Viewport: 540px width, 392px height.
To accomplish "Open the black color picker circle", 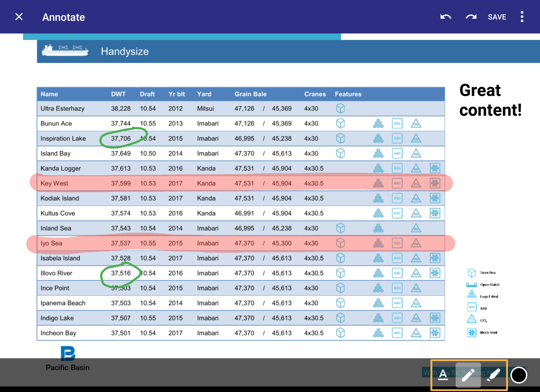I will tap(519, 375).
